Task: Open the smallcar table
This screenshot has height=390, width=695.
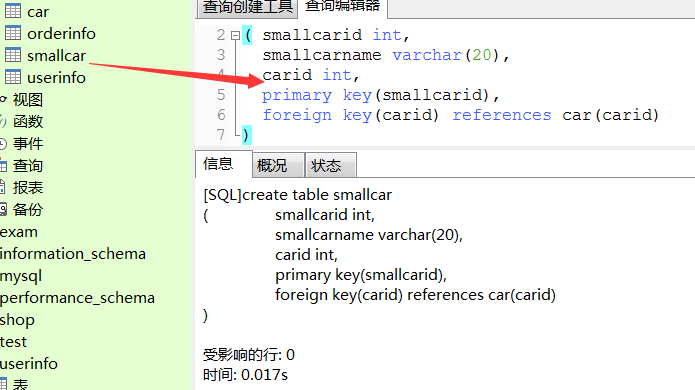Action: tap(56, 56)
